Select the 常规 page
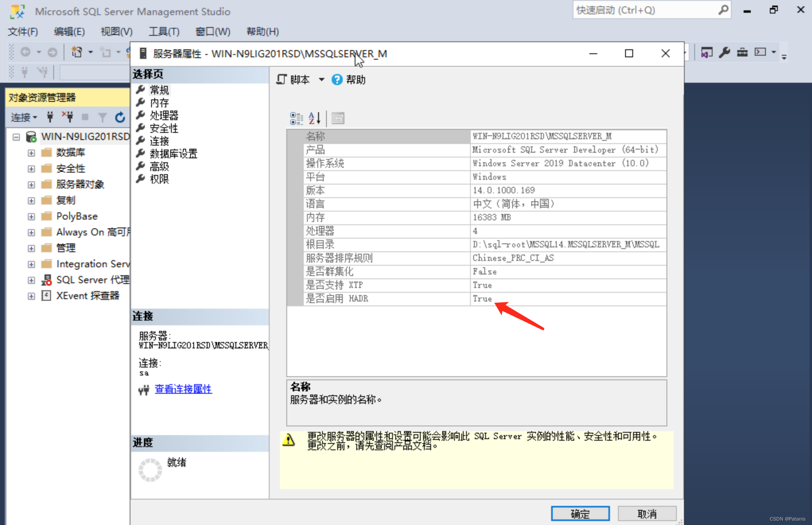 (159, 90)
